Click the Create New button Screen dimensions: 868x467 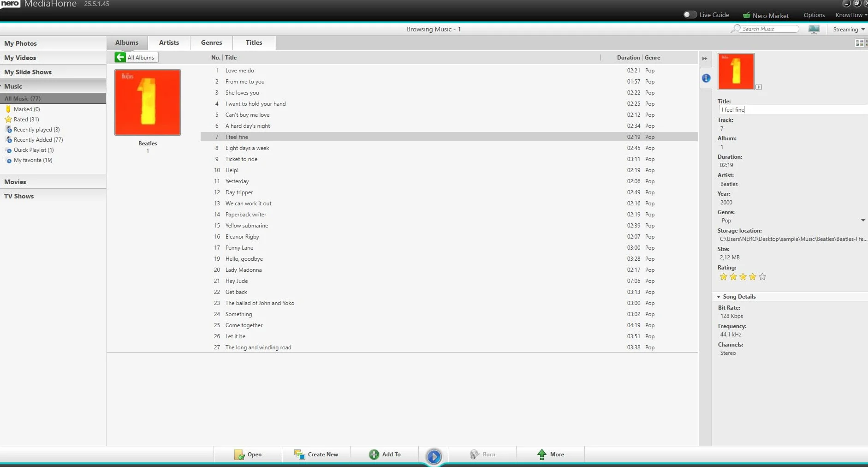click(x=316, y=455)
